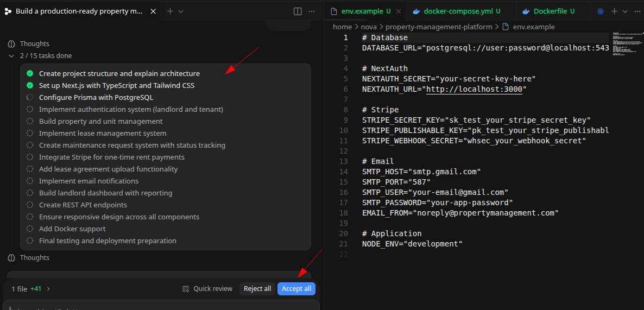Click status circle for Add lease agreement upload

(29, 169)
